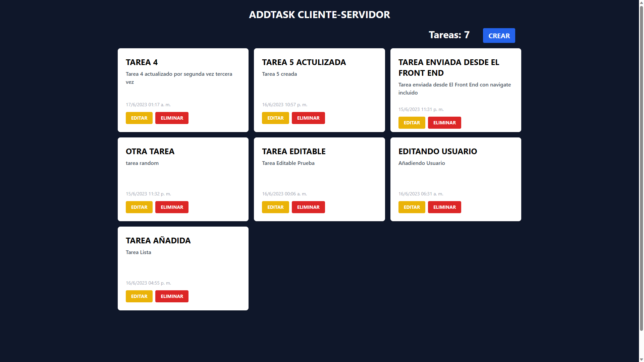Remove the TAREA EDITABLE card
Viewport: 644px width, 362px height.
[308, 207]
